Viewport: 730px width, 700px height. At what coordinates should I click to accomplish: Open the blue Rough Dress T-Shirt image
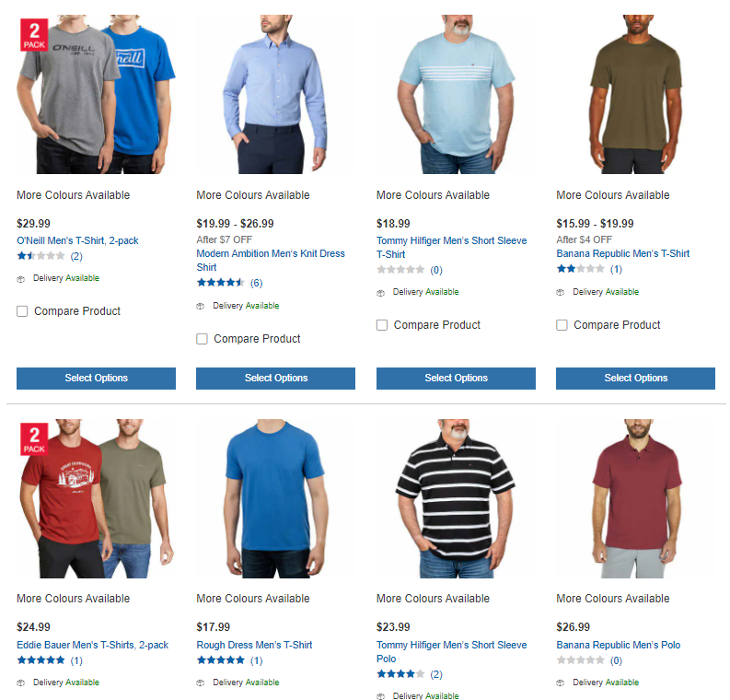coord(275,498)
